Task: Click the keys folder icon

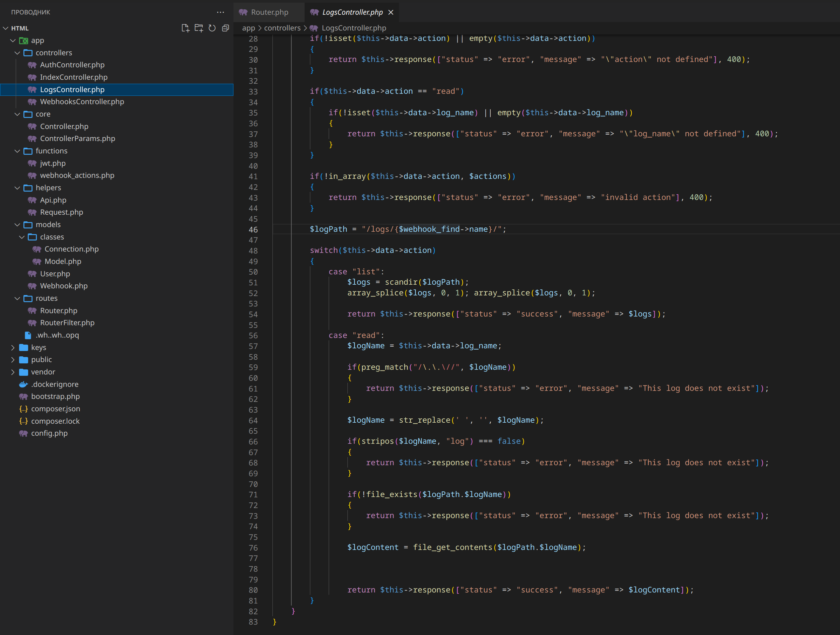Action: click(23, 348)
